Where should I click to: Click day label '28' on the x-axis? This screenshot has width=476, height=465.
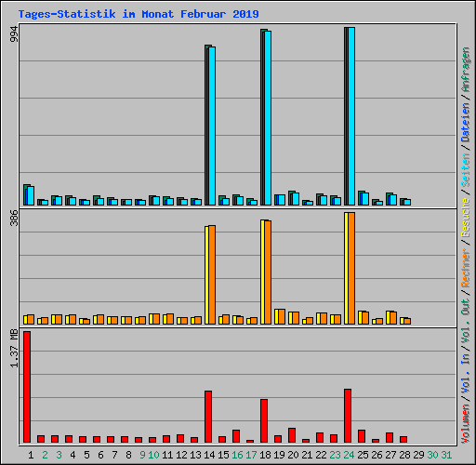[x=404, y=455]
